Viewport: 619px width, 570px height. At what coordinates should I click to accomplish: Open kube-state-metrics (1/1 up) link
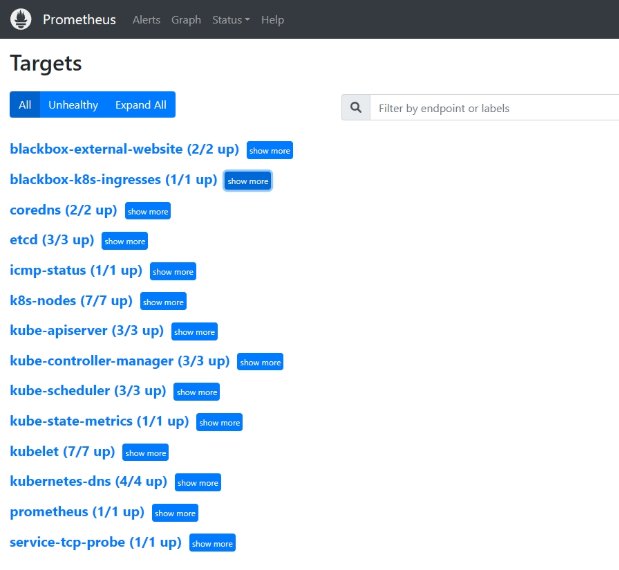click(99, 421)
